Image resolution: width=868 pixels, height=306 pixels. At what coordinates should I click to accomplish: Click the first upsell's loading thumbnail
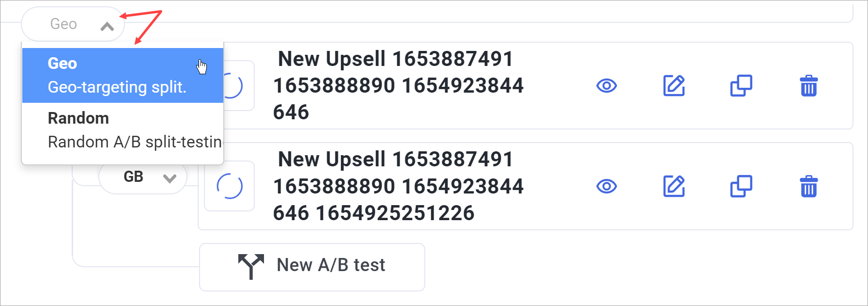[236, 86]
